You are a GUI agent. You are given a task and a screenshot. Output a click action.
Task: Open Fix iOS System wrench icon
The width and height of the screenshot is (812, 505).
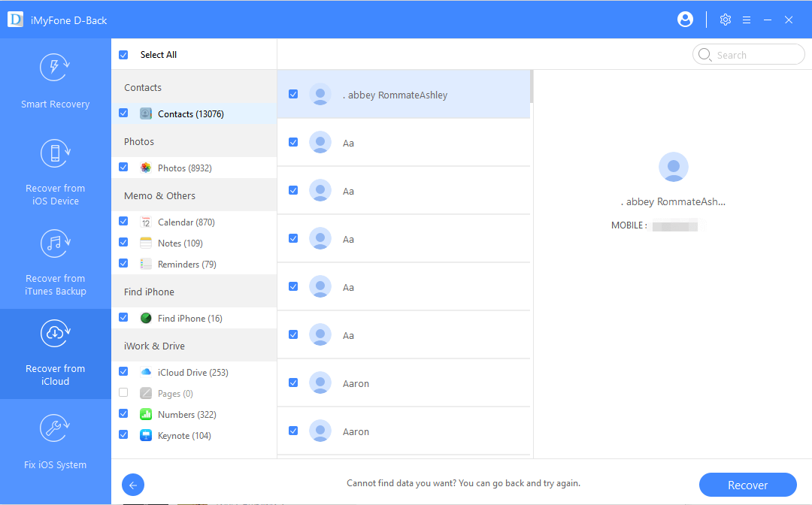click(55, 428)
